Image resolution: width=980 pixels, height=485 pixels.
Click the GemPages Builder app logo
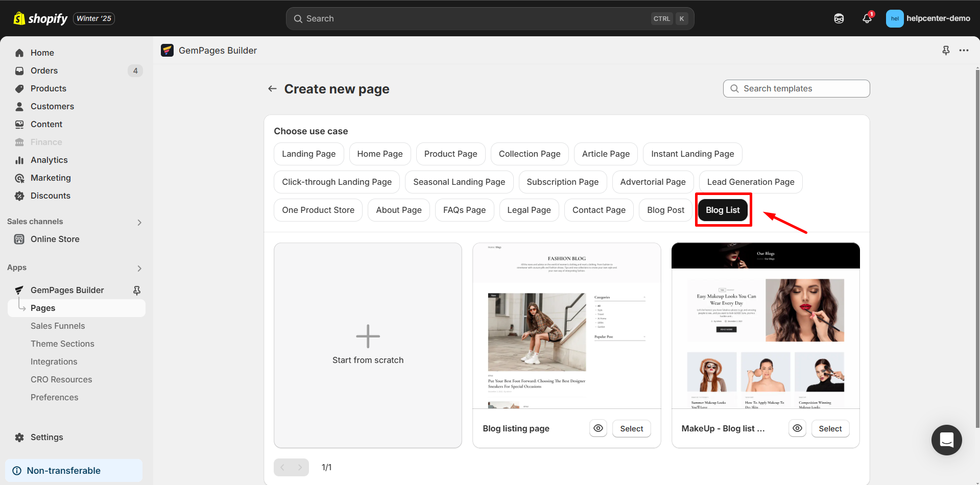tap(167, 50)
